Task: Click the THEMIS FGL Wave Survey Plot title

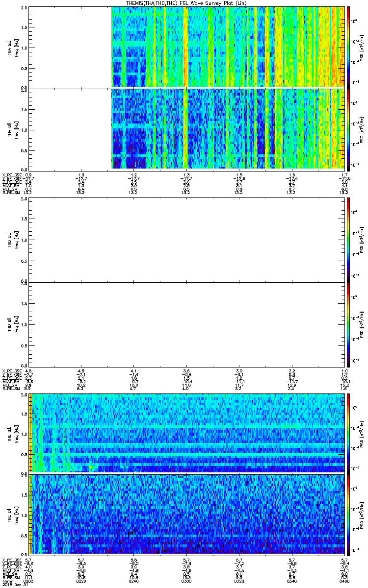Action: point(186,3)
